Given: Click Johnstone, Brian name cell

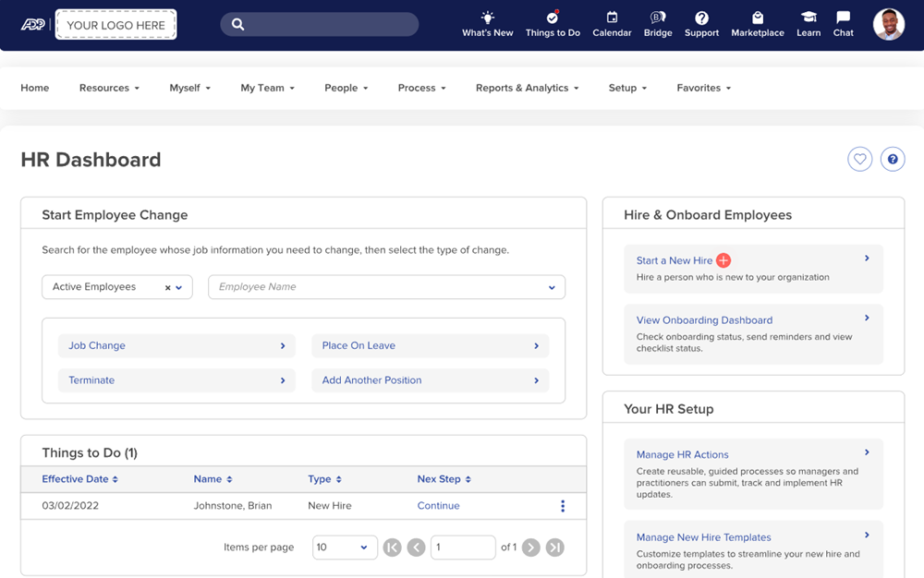Looking at the screenshot, I should coord(233,506).
